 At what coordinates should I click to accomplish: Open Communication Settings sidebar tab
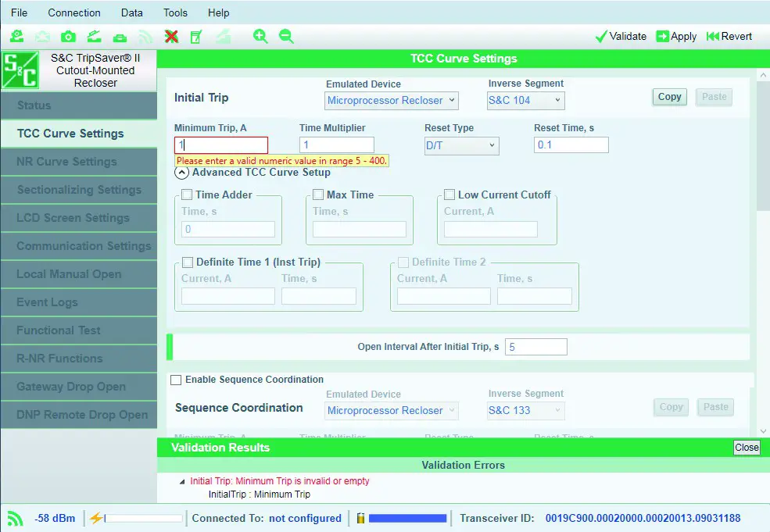tap(79, 246)
